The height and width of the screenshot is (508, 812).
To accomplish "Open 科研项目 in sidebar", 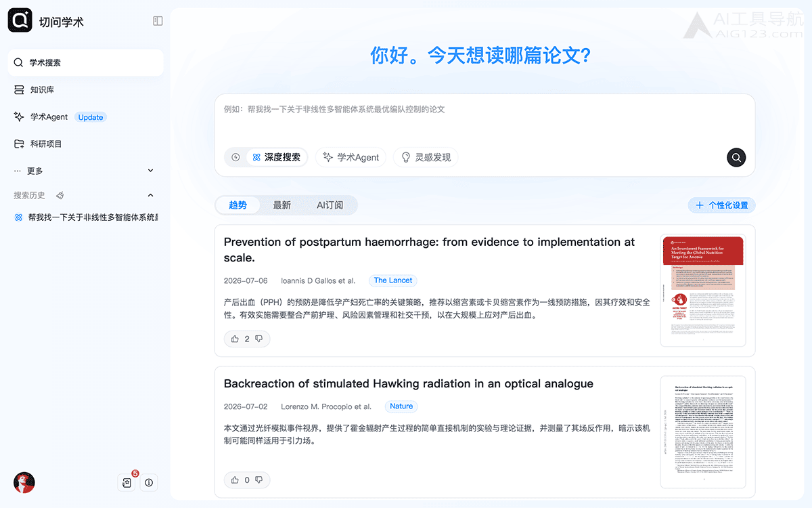I will pyautogui.click(x=86, y=144).
